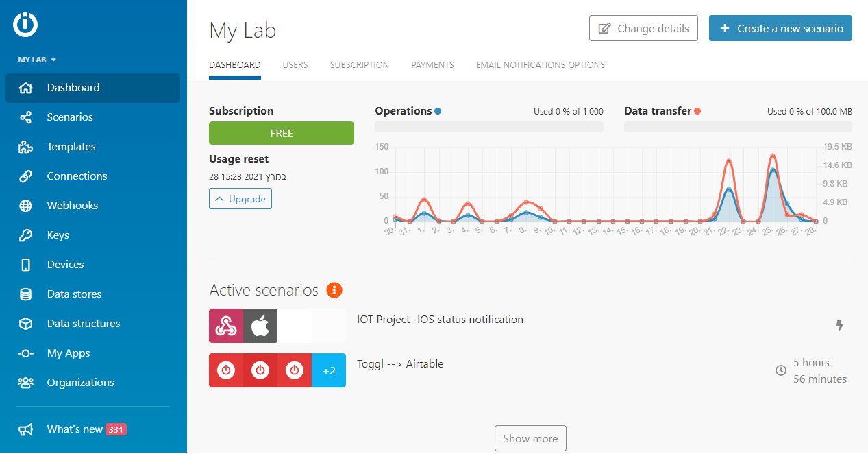Click the orange Active scenarios info icon
Image resolution: width=868 pixels, height=454 pixels.
pyautogui.click(x=334, y=290)
